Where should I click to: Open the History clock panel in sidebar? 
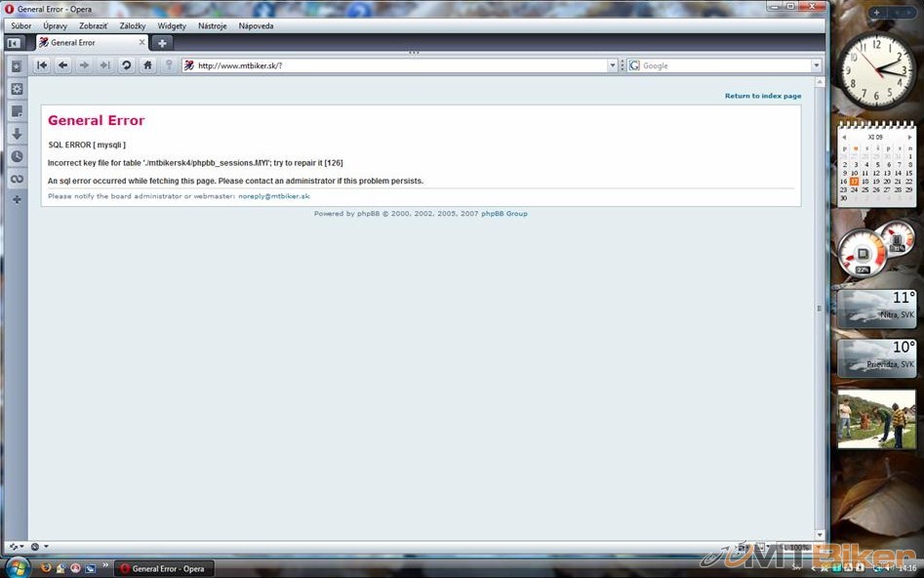17,156
